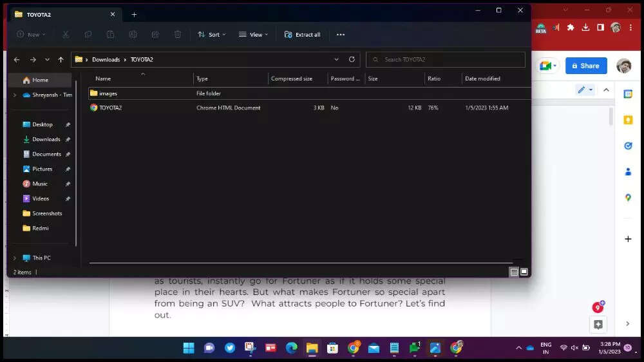
Task: Switch to the details view toggle
Action: (x=514, y=272)
